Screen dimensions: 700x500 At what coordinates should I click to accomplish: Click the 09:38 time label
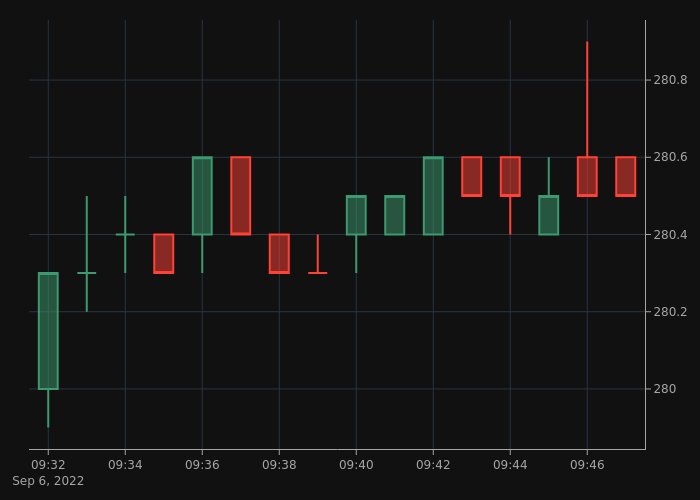tap(279, 465)
